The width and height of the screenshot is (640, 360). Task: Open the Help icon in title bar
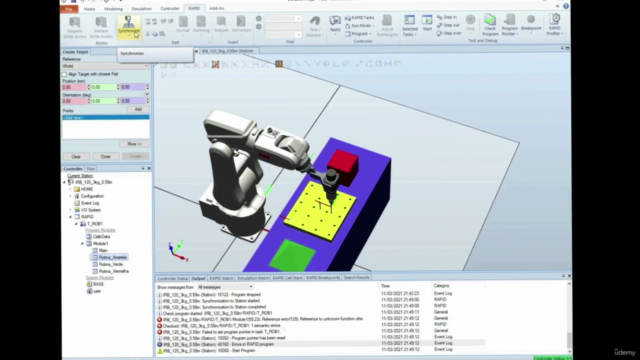566,6
